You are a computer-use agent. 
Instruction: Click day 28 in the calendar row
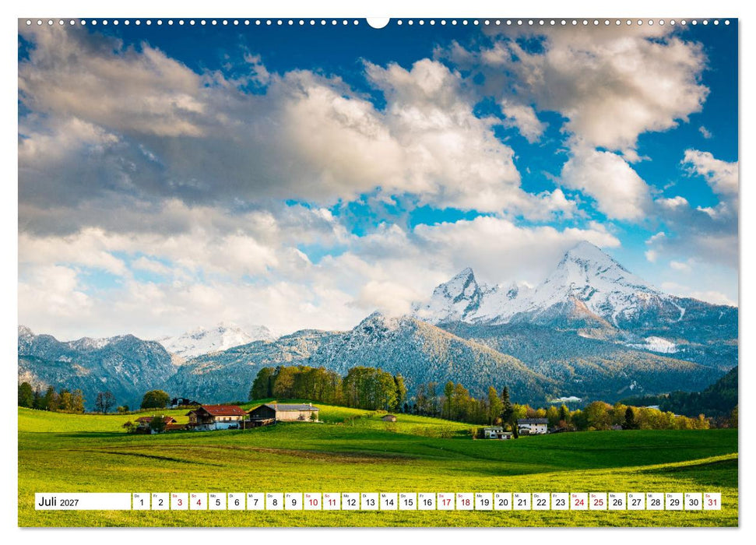coord(656,501)
